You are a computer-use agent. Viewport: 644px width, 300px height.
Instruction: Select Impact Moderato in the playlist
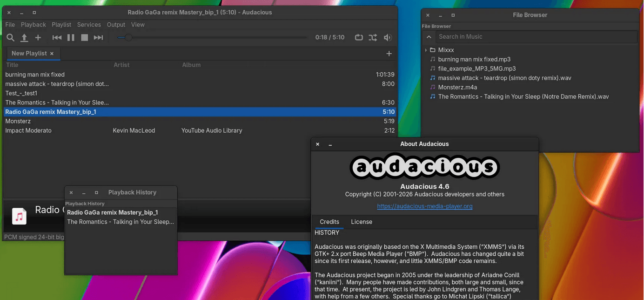click(x=200, y=130)
